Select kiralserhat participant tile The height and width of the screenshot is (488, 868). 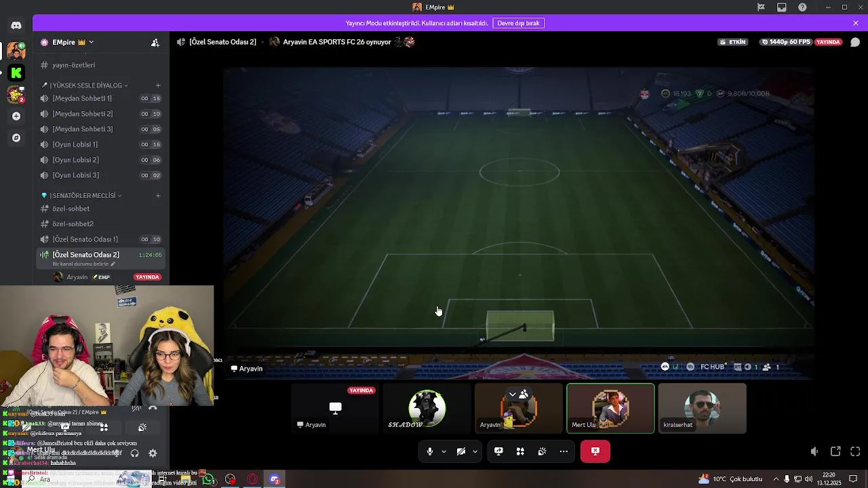point(702,409)
